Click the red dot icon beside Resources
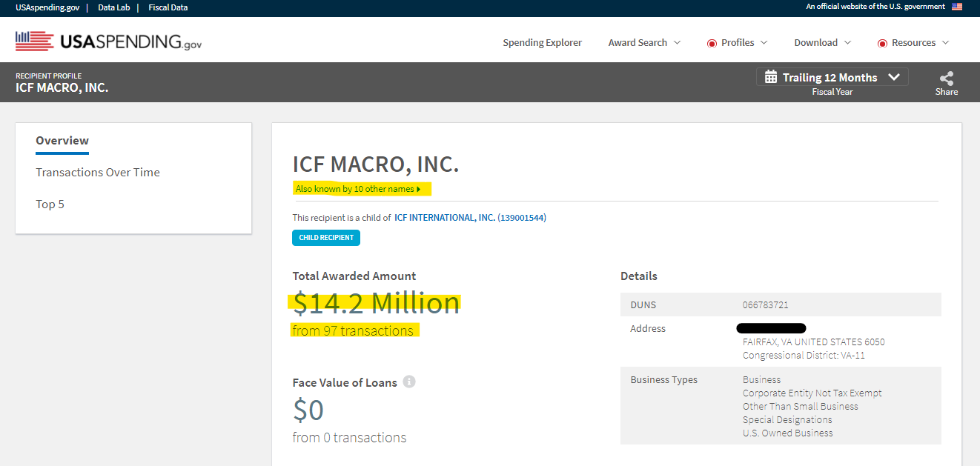Image resolution: width=980 pixels, height=466 pixels. tap(882, 43)
